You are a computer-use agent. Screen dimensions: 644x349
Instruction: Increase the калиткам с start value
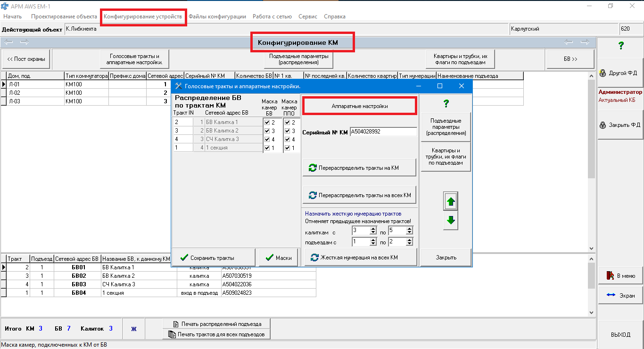[373, 229]
